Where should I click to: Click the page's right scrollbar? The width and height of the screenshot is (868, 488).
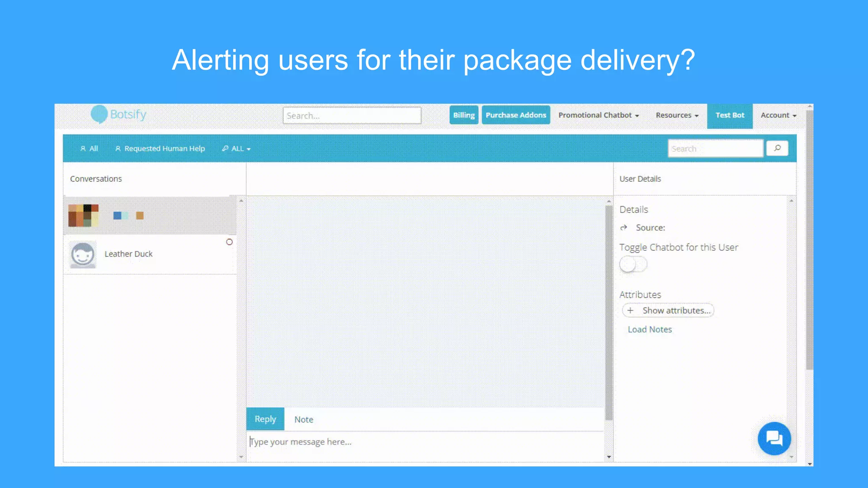tap(810, 239)
